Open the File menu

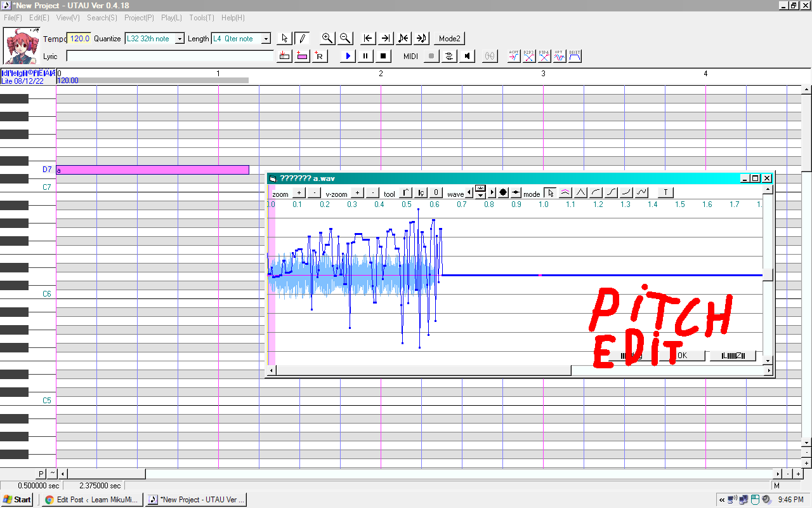13,18
